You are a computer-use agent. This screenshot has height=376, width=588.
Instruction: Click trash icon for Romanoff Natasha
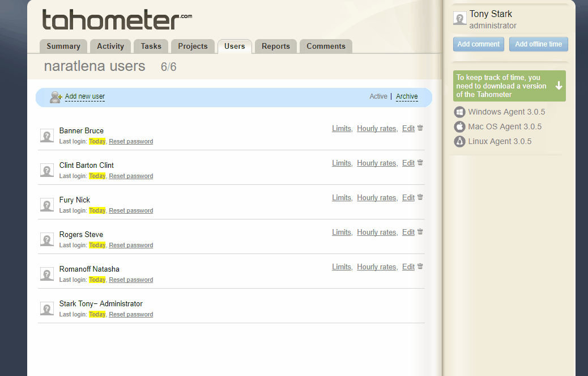coord(420,266)
